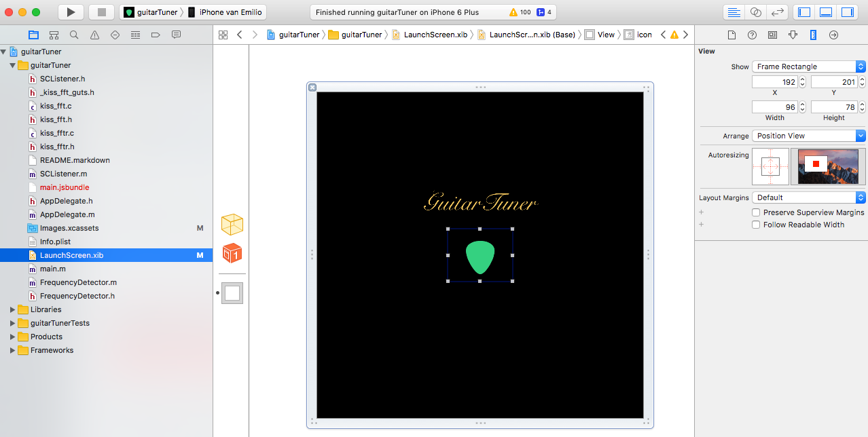
Task: Enable Preserve Superview Margins
Action: pyautogui.click(x=756, y=212)
